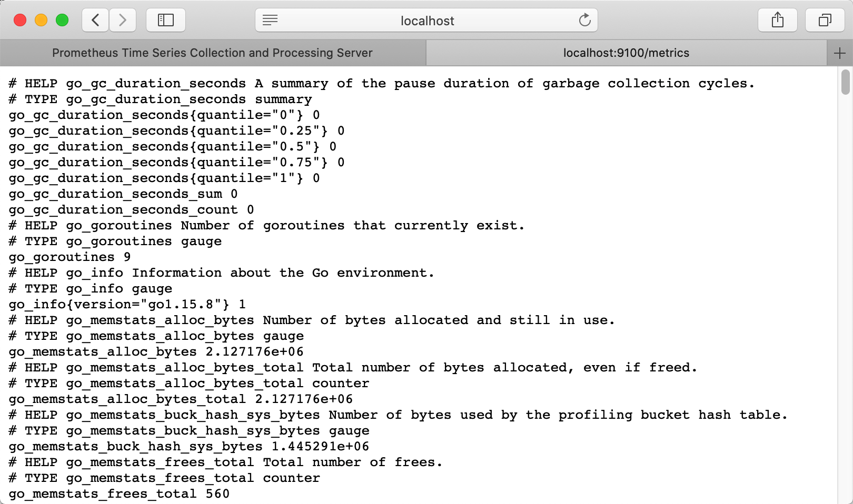Screen dimensions: 853x504
Task: Reload the page with the refresh icon
Action: [584, 21]
